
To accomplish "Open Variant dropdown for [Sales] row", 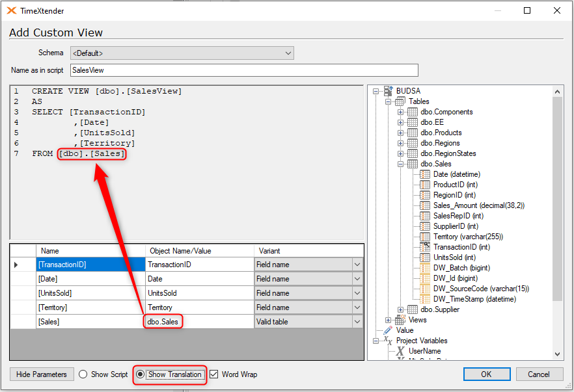I will 357,321.
